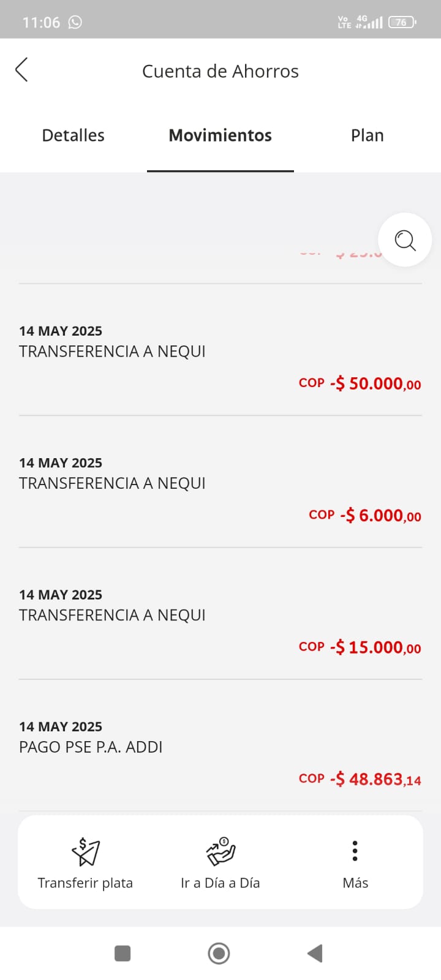
Task: Open the PAGO PSE P.A. ADDI movement
Action: click(x=221, y=752)
